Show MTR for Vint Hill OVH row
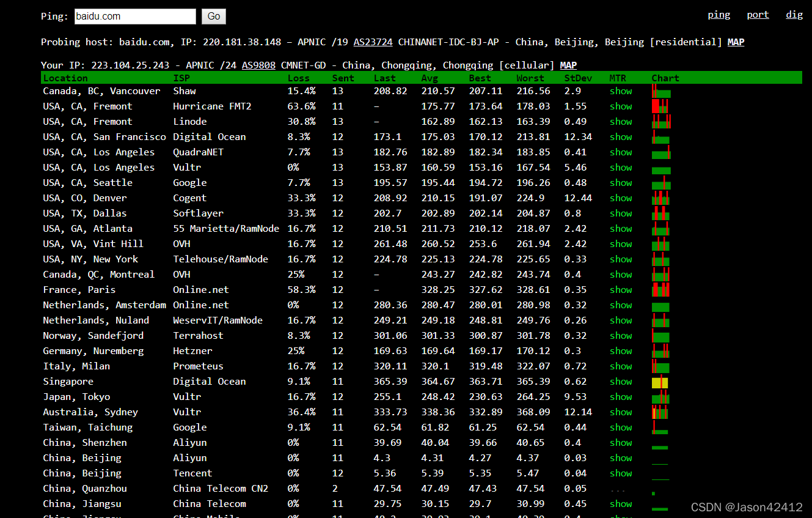 (621, 244)
